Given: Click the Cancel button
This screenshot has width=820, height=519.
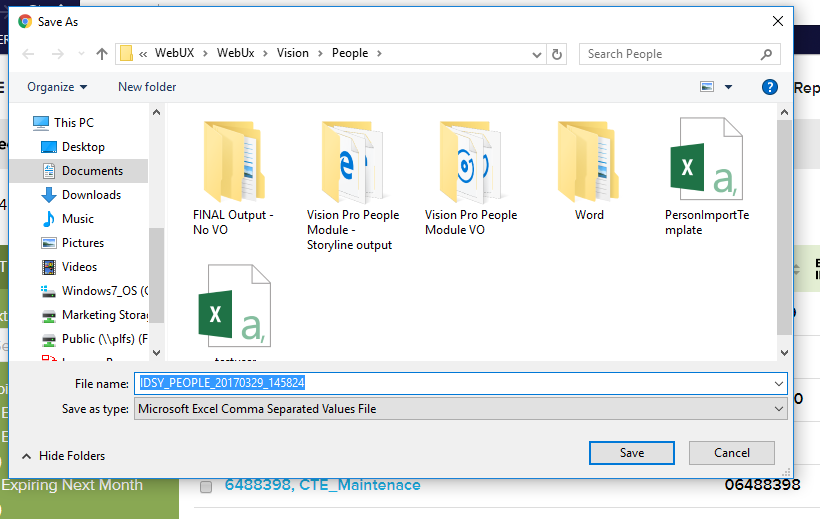Looking at the screenshot, I should pos(732,453).
